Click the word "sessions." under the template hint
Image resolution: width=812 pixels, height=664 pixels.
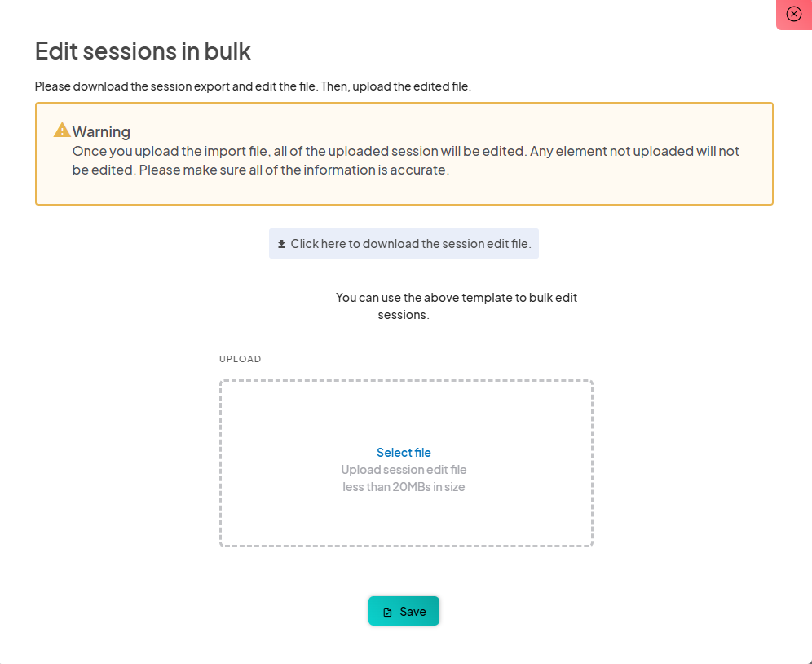click(404, 315)
